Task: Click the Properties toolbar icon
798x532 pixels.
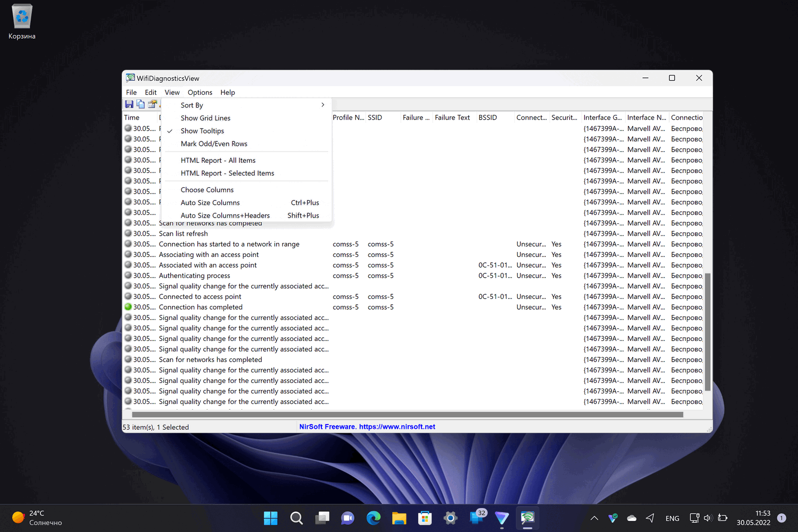Action: click(x=152, y=104)
